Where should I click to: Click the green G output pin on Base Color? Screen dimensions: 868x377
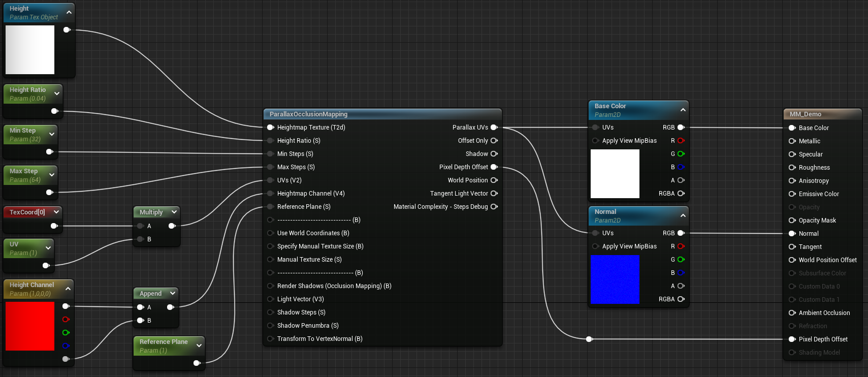point(681,154)
